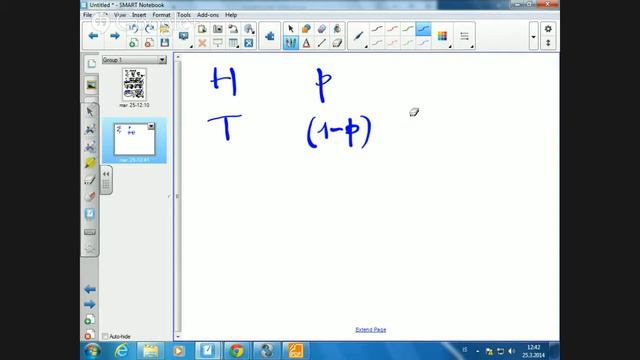Open the volume control in system tray
640x360 pixels.
[x=511, y=351]
